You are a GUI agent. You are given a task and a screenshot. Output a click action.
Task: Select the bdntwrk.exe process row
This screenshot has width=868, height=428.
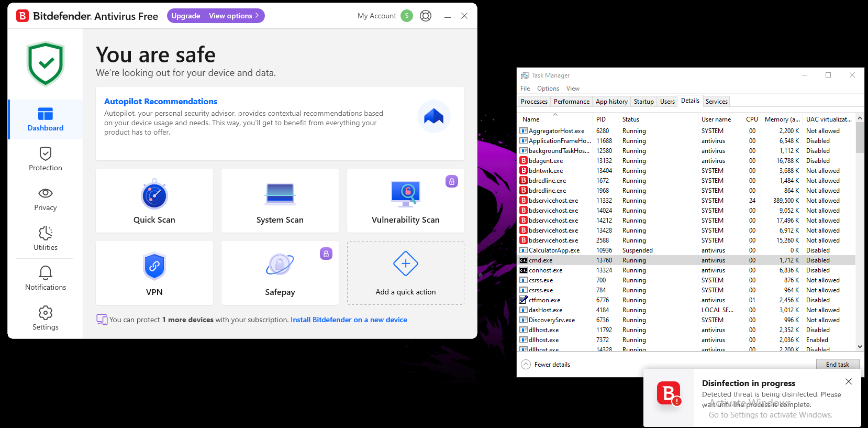pos(687,171)
